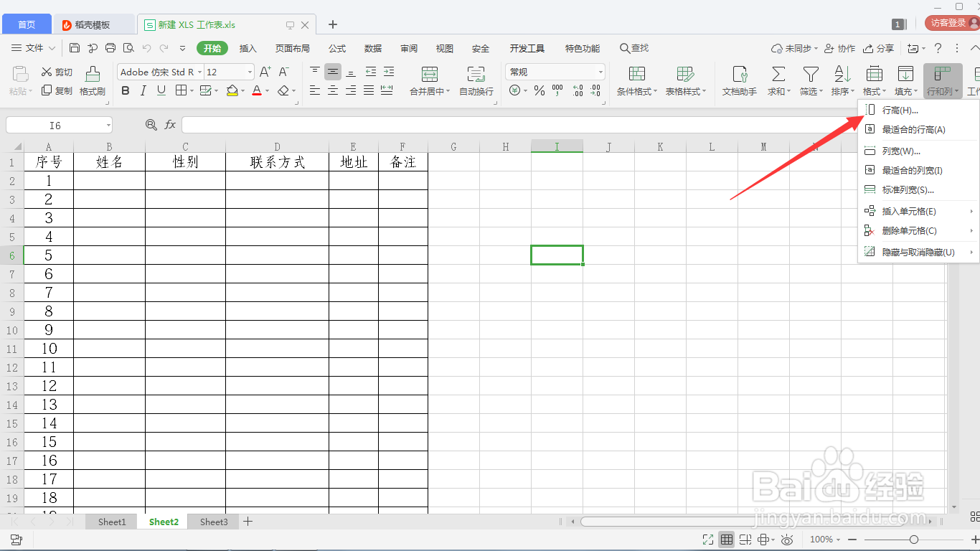Screen dimensions: 980x551
Task: Add a new sheet with plus button
Action: click(248, 522)
